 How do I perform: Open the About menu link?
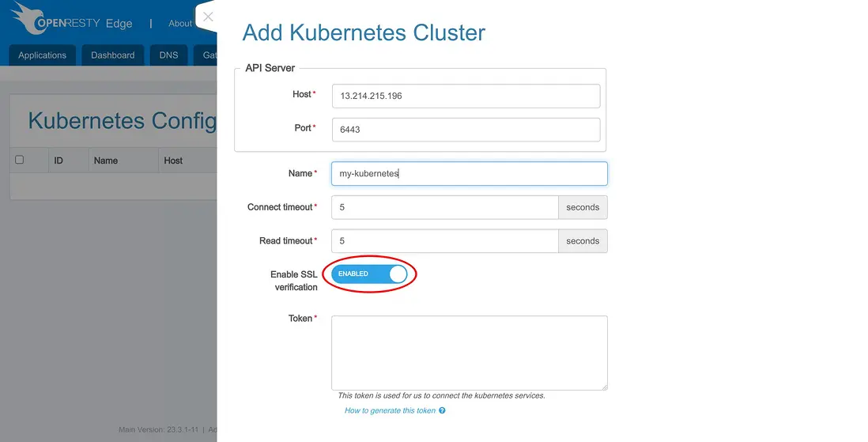(x=180, y=24)
